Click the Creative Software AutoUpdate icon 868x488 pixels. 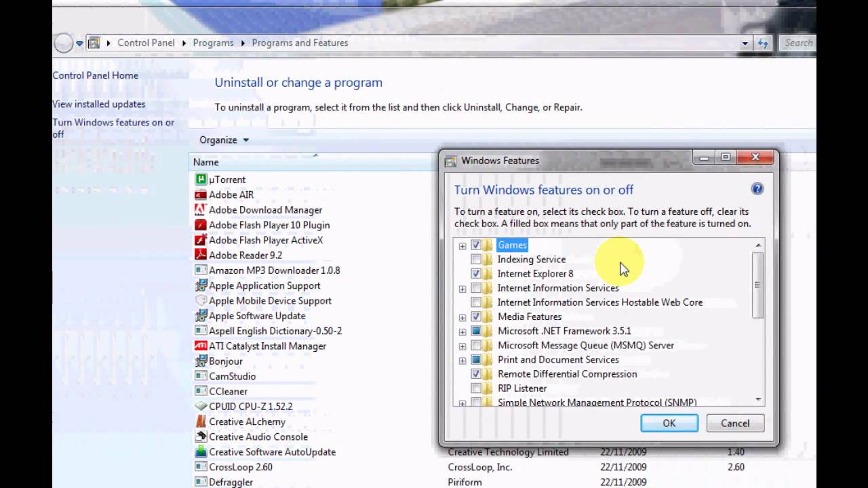tap(201, 452)
